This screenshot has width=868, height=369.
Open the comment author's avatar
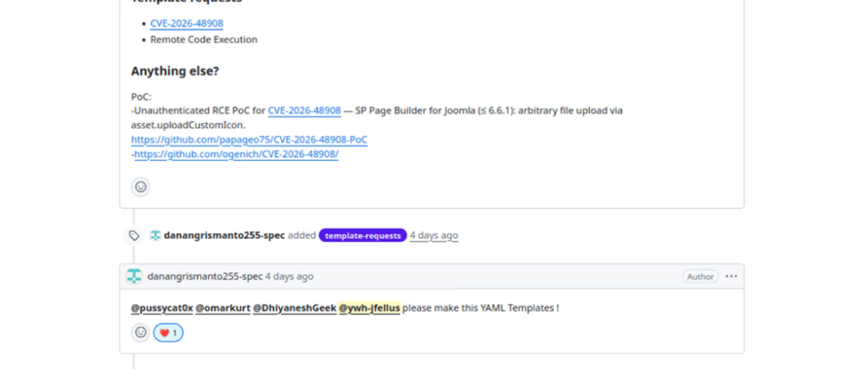pyautogui.click(x=134, y=276)
